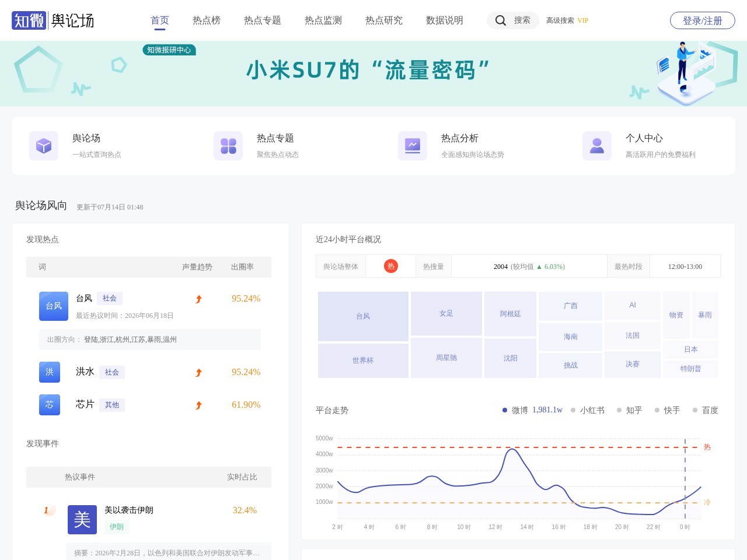Click the green 伊朗 tag

(x=117, y=527)
